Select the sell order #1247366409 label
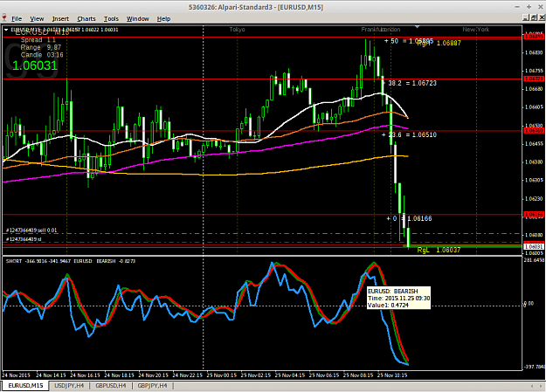The width and height of the screenshot is (546, 392). (31, 230)
